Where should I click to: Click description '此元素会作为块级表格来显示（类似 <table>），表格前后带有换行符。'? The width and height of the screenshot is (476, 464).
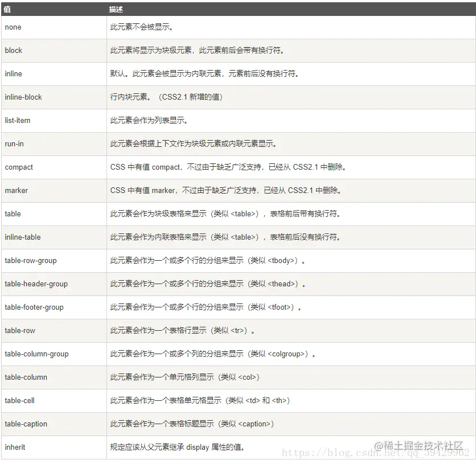(225, 214)
